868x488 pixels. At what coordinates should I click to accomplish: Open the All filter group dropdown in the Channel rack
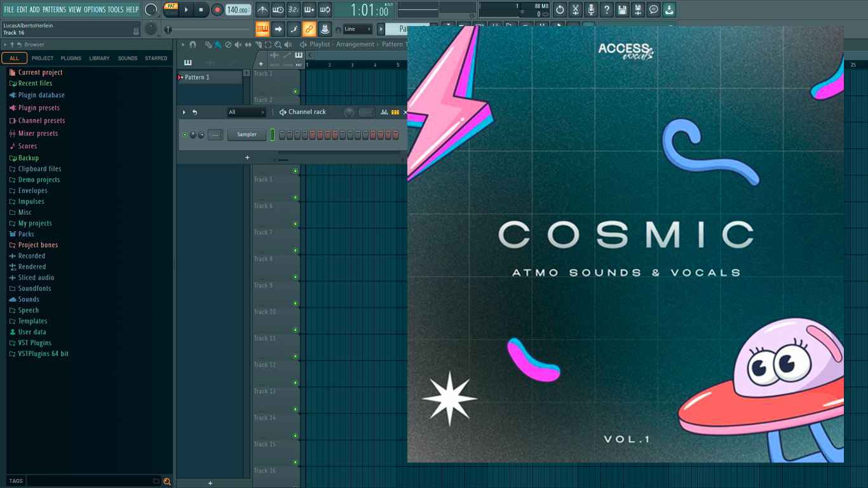coord(247,112)
